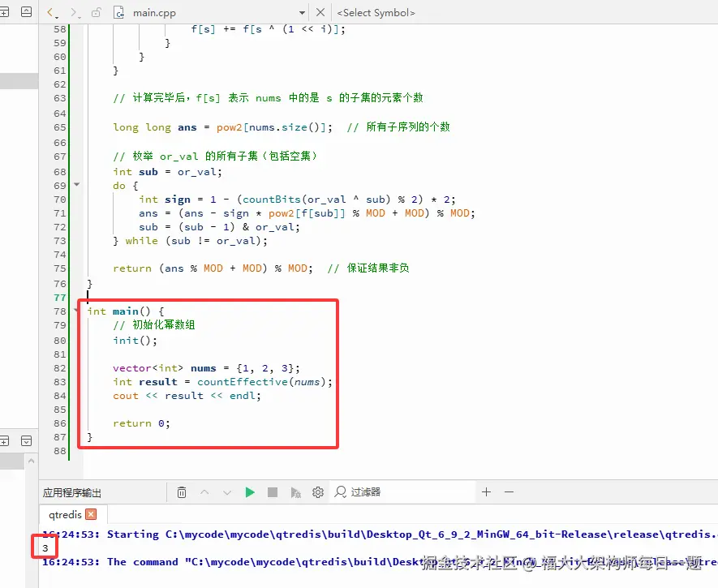Click 'f[s] += f[s ^ (1 << i)]' line
Image resolution: width=718 pixels, height=588 pixels.
(x=269, y=29)
